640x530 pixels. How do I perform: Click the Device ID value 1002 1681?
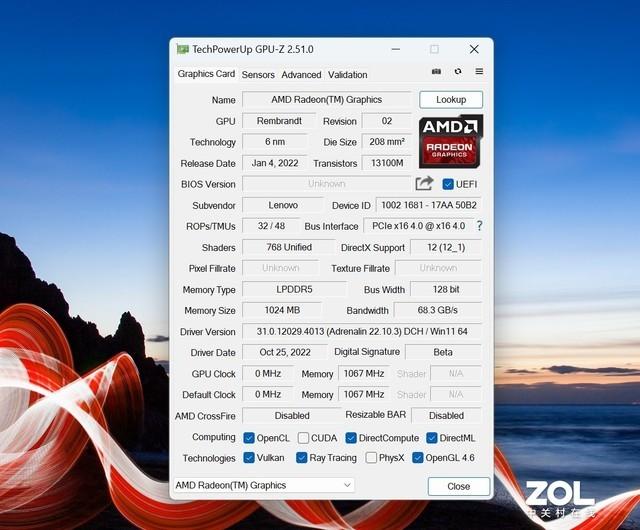429,205
